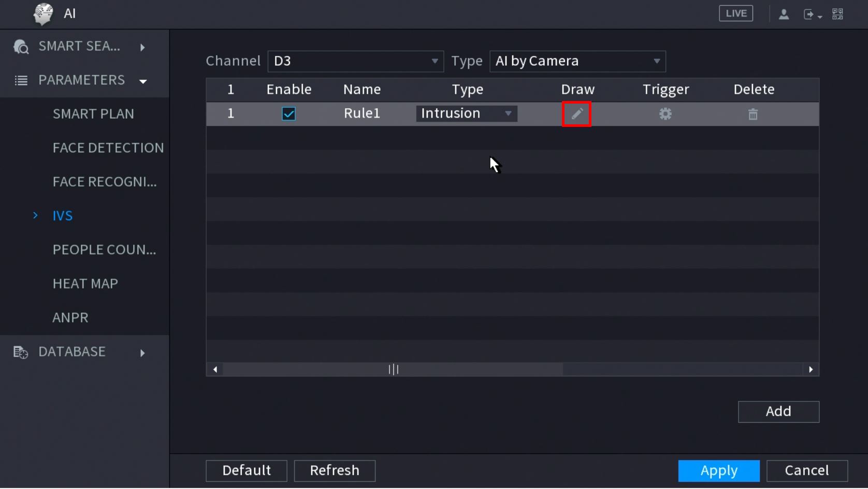Click the pencil Draw icon for Rule1
This screenshot has width=868, height=489.
tap(576, 113)
